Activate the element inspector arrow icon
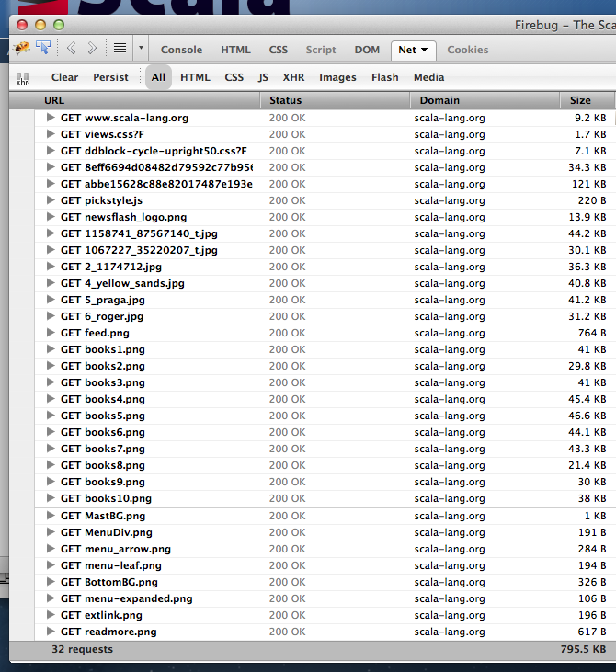616x672 pixels. tap(43, 48)
